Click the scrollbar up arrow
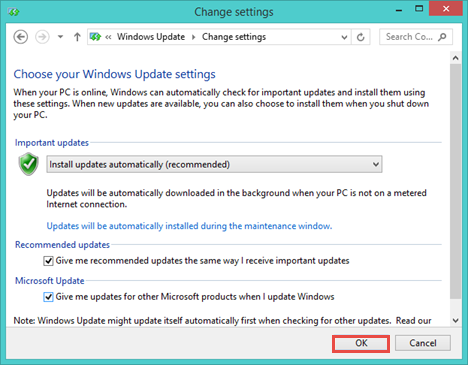This screenshot has height=365, width=468. pyautogui.click(x=456, y=58)
